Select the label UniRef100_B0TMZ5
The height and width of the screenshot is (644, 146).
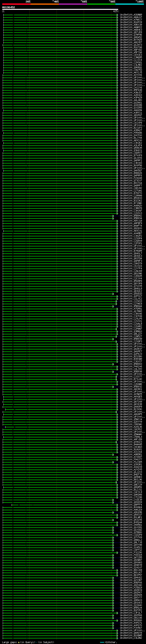tap(131, 40)
